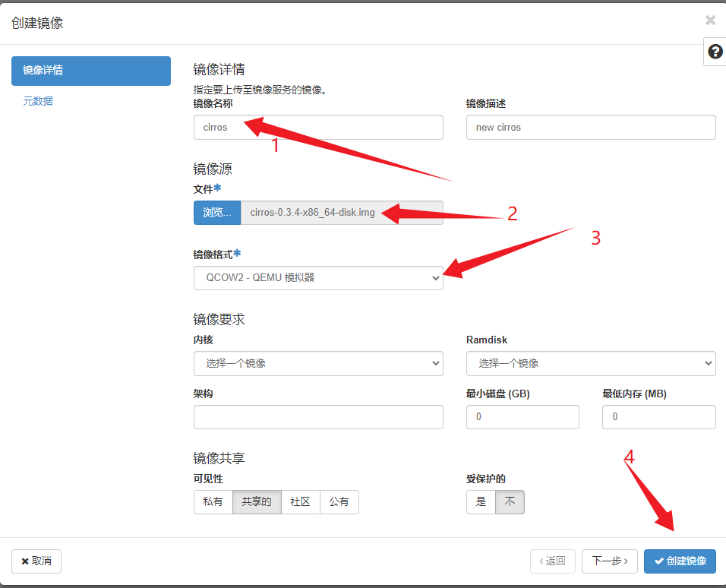726x588 pixels.
Task: Set visibility to 公有
Action: click(x=339, y=502)
